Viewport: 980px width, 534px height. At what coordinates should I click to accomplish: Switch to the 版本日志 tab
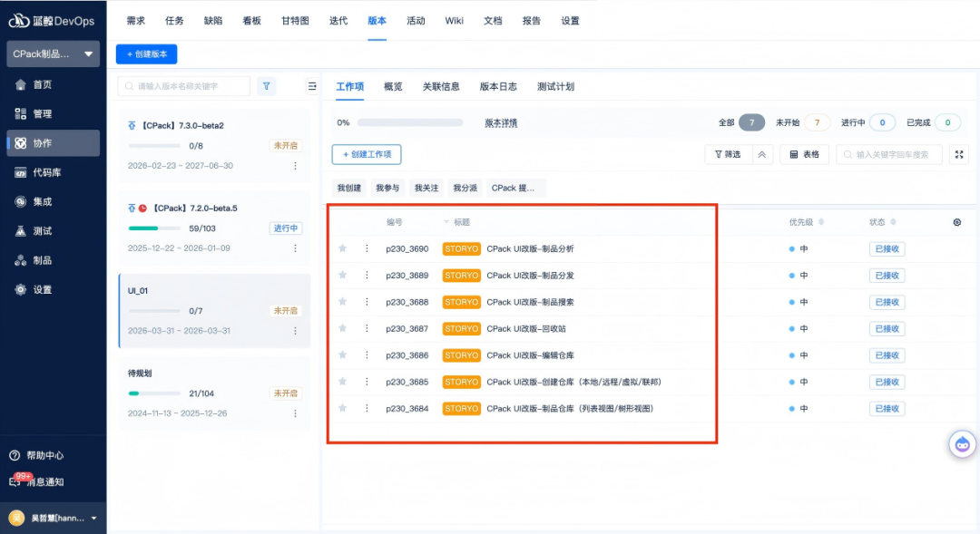[498, 86]
